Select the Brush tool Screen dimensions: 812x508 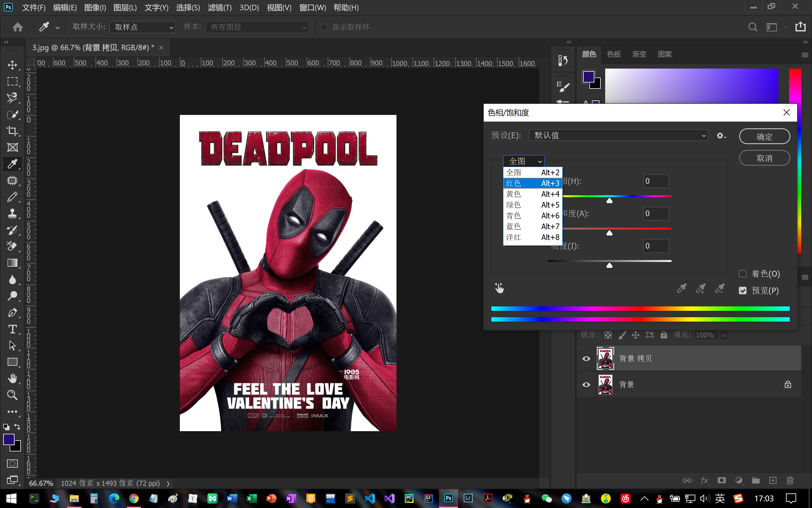tap(12, 197)
